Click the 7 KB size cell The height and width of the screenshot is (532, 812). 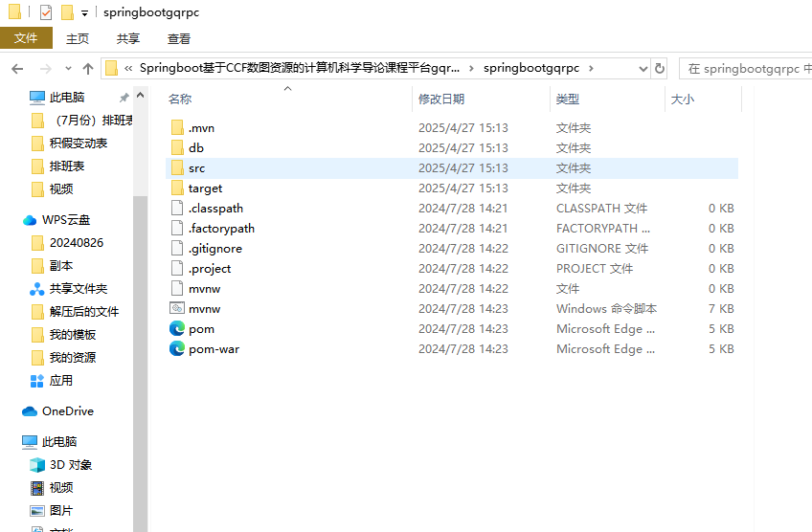coord(721,308)
